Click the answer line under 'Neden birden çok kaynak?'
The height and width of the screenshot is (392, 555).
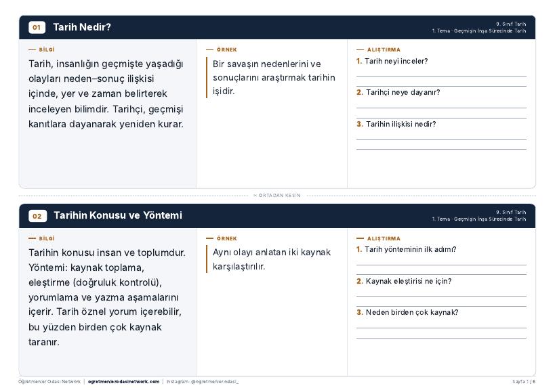click(441, 328)
